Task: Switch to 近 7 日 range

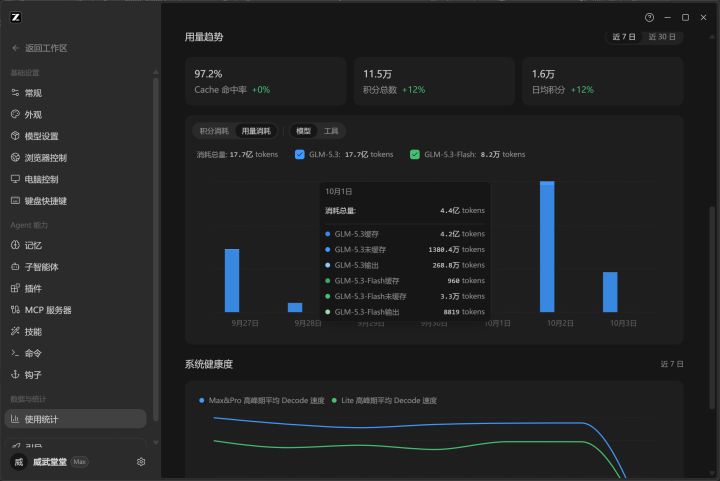Action: click(x=624, y=37)
